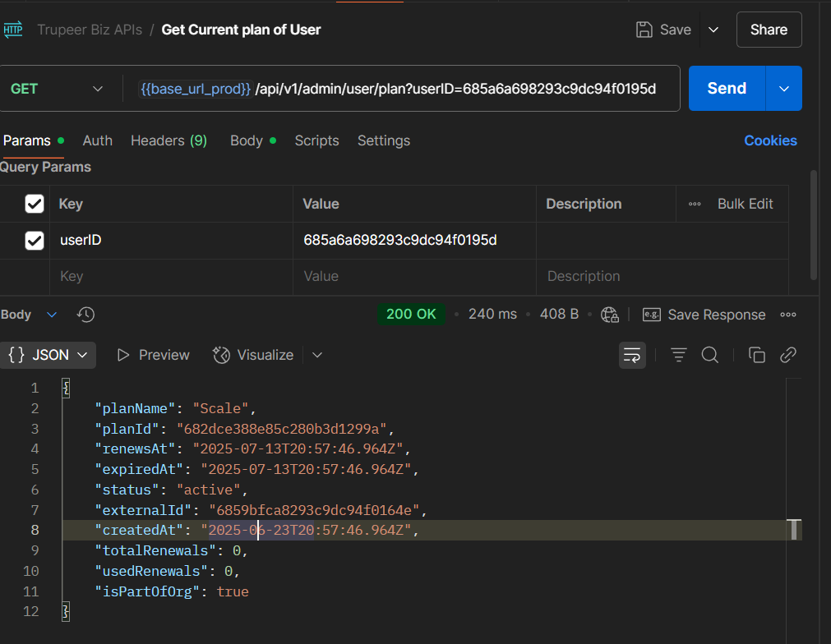Expand the Save options chevron

[x=713, y=30]
